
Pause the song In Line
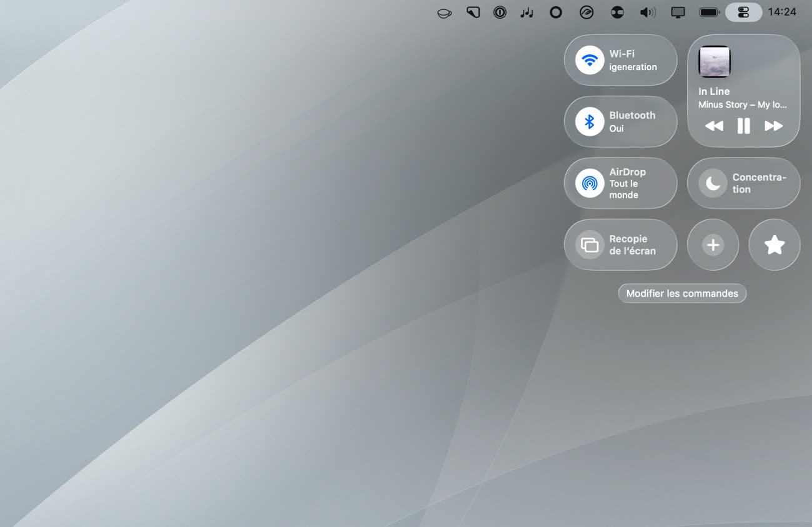click(743, 126)
